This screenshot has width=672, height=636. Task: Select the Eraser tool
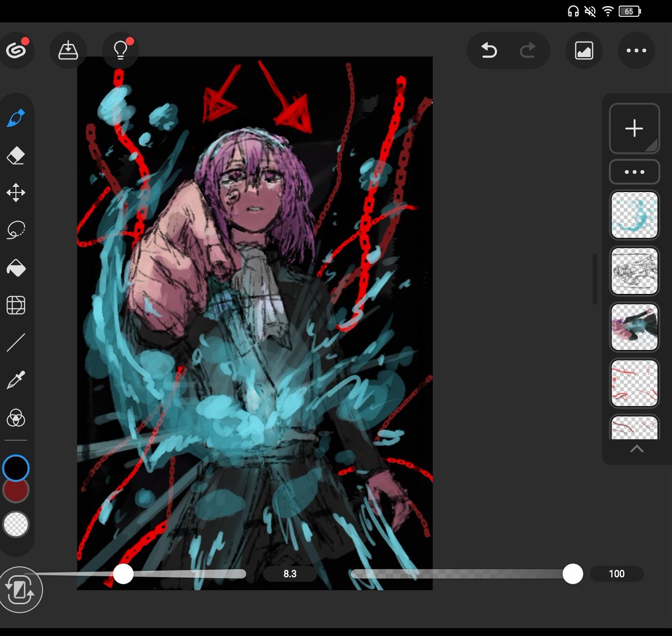point(16,155)
